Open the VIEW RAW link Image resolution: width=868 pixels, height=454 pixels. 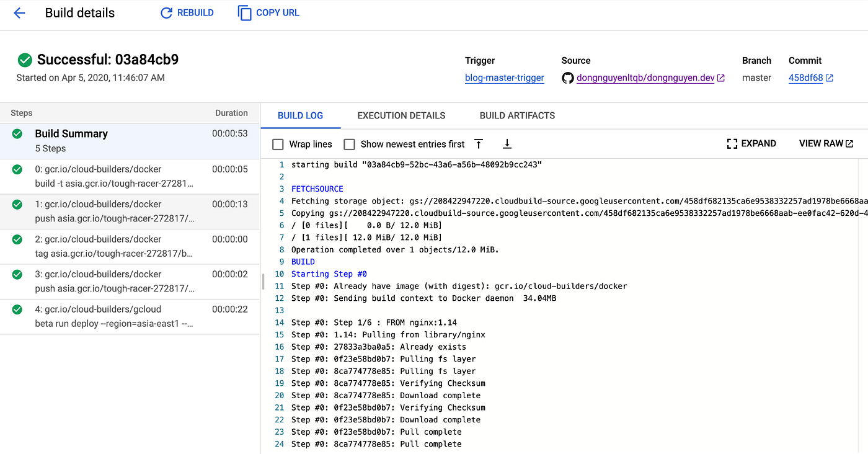826,144
